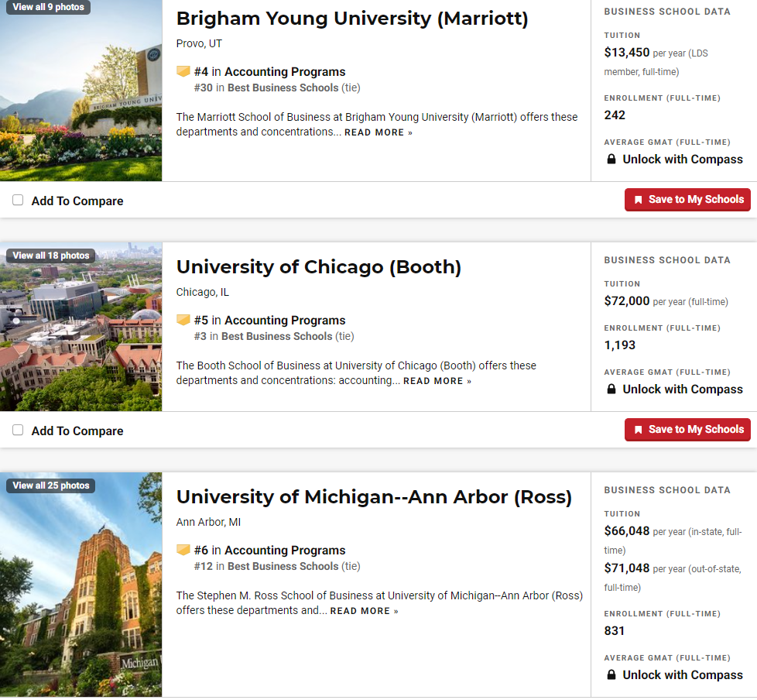Expand READ MORE for Brigham Young description
757x700 pixels.
point(378,132)
